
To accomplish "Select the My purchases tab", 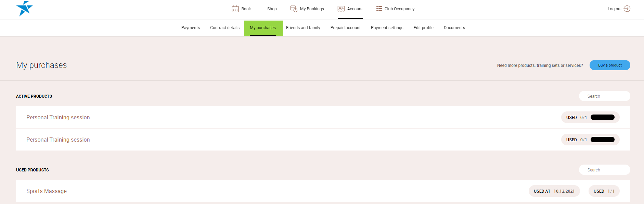I will [x=263, y=28].
